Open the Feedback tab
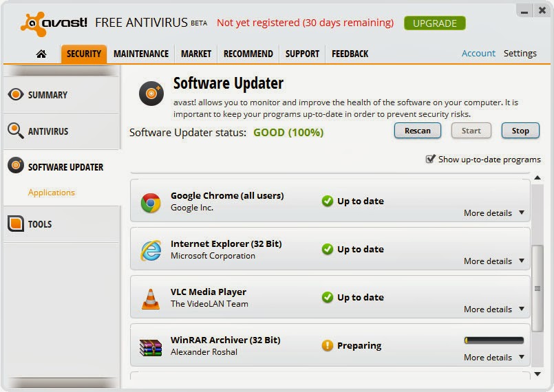The image size is (554, 392). tap(350, 54)
